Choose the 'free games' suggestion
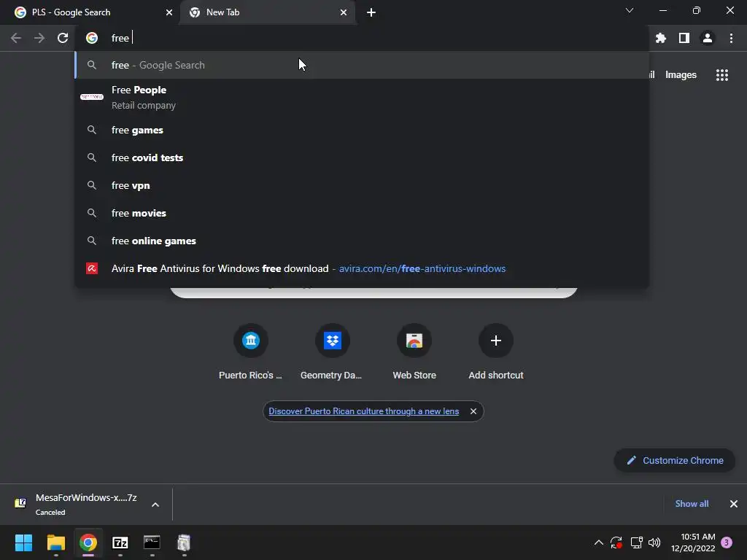Viewport: 747px width, 560px height. pyautogui.click(x=362, y=130)
